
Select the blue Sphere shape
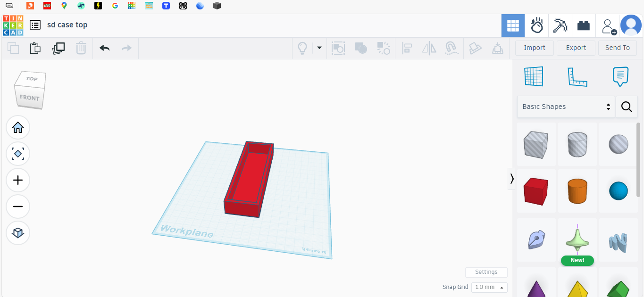click(619, 191)
